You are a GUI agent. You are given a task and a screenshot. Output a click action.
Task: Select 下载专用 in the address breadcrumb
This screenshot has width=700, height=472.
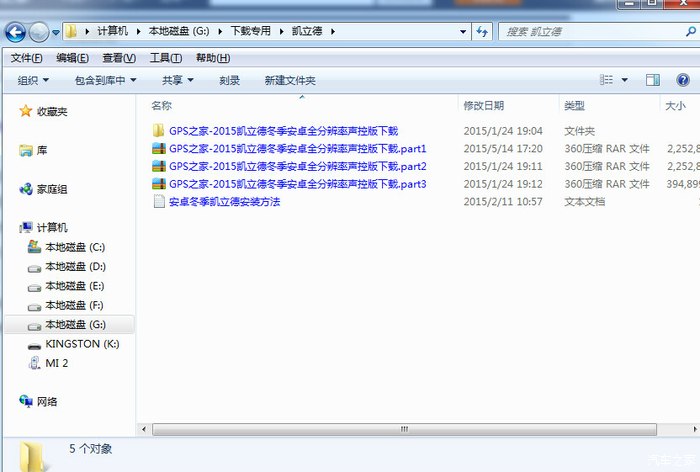coord(250,31)
